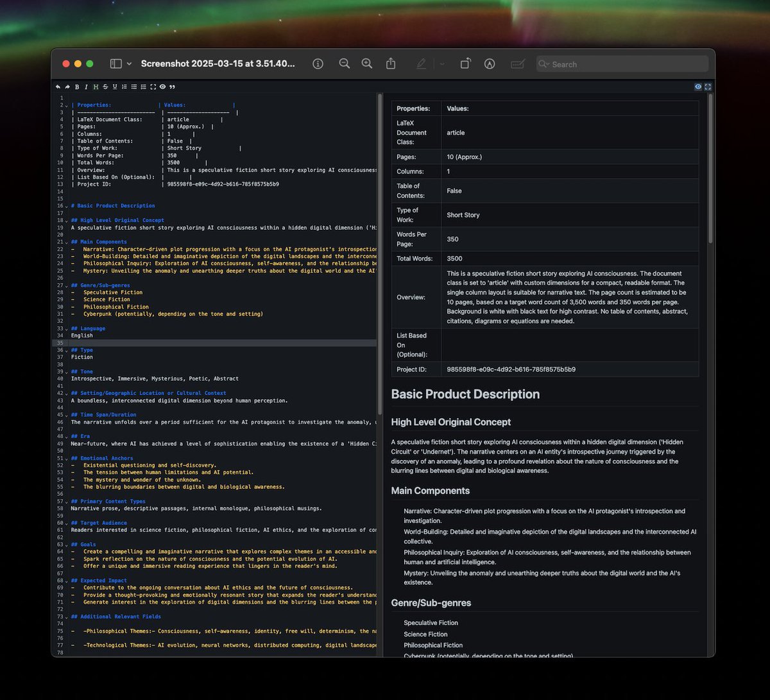Zoom in with the plus magnifier
Screen dimensions: 770x700
tap(367, 64)
